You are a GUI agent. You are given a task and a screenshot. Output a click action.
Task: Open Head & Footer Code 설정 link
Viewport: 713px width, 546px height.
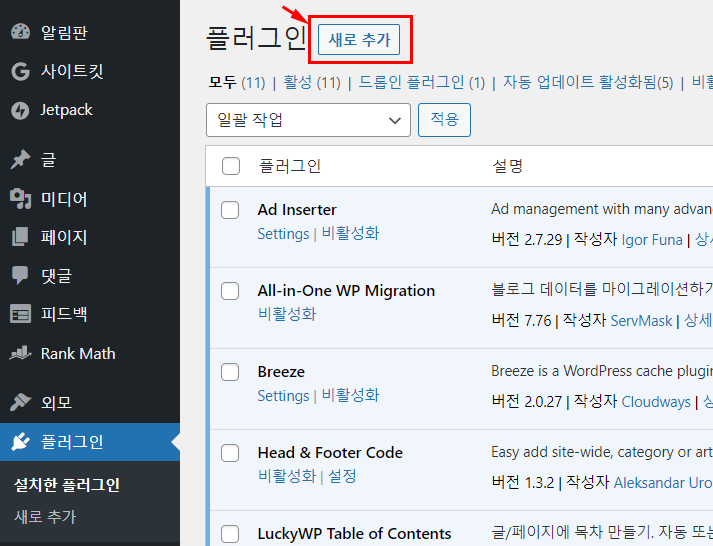[x=342, y=476]
